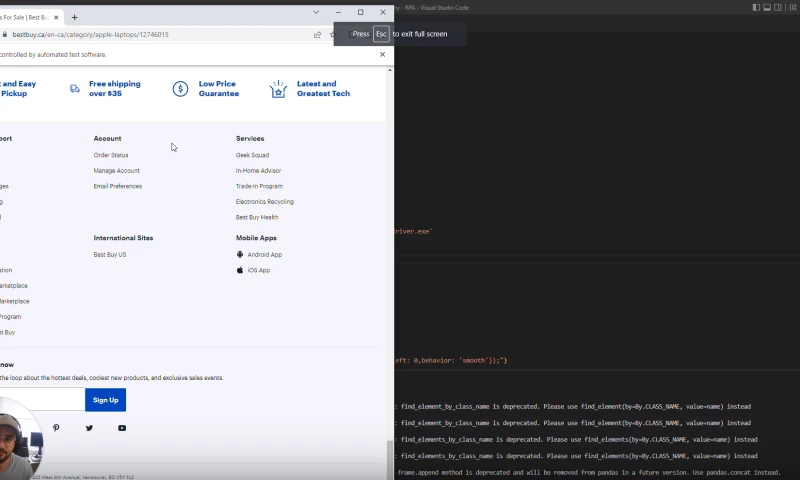Click the browser page scrollbar up arrow

[390, 70]
